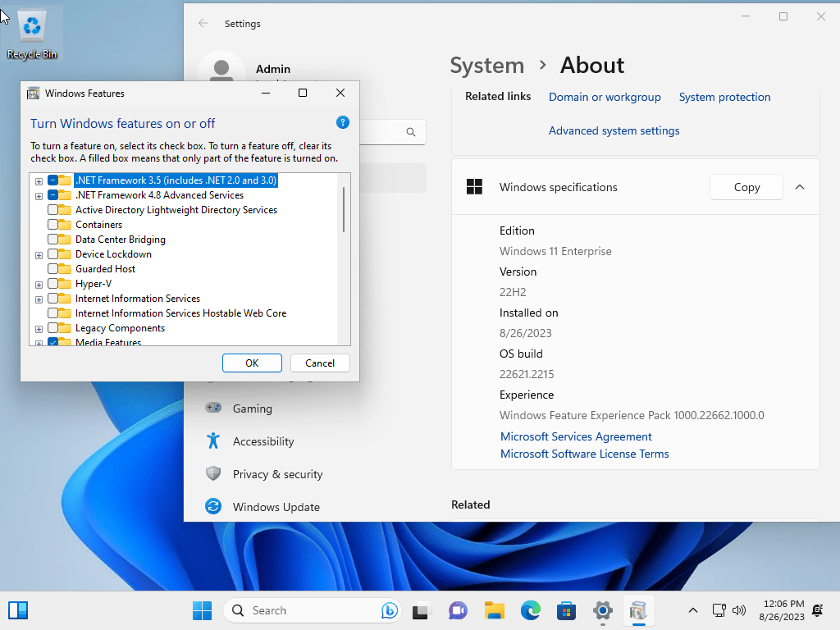Check the Internet Information Services box

coord(52,299)
